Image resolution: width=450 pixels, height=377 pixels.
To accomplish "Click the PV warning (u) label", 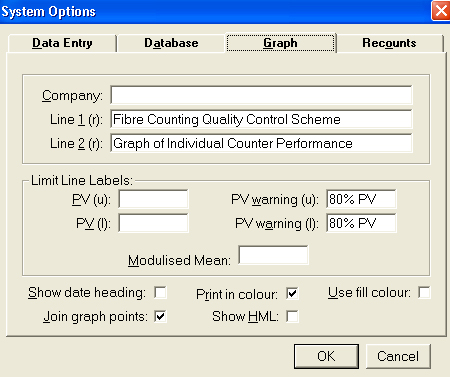I will click(x=275, y=200).
